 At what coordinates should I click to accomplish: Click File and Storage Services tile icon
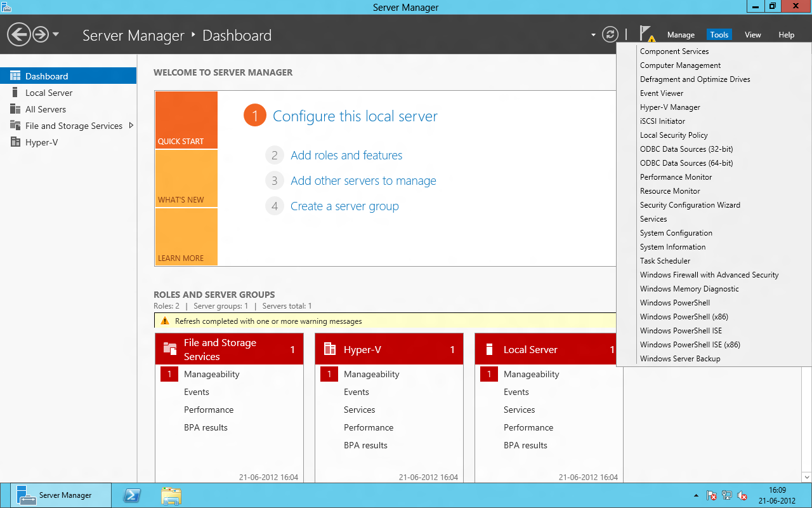coord(170,349)
